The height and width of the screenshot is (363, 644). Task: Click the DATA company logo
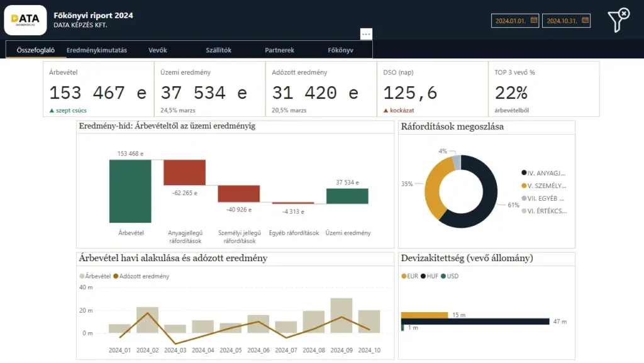click(x=25, y=20)
